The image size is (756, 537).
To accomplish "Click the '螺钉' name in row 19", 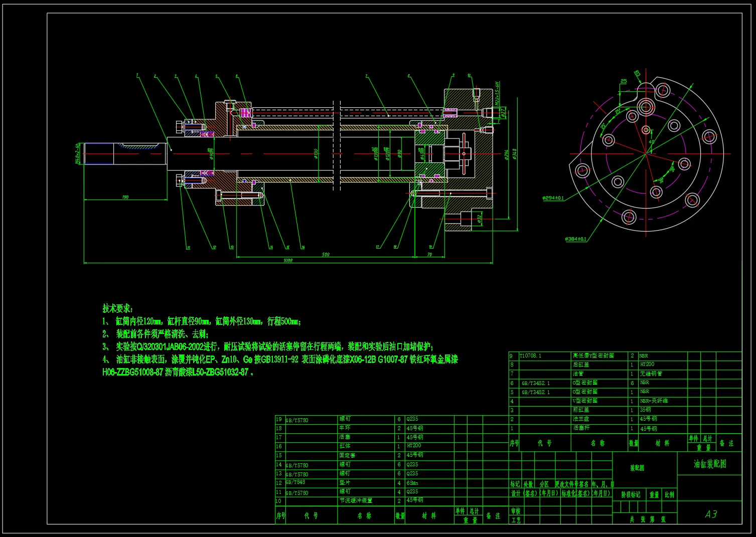I will pos(345,419).
